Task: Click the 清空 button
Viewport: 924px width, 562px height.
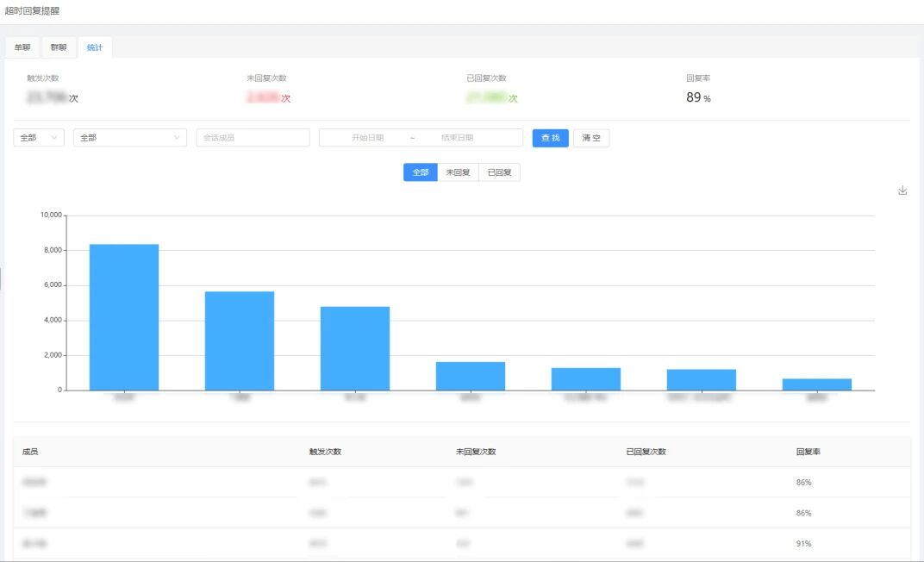Action: coord(591,138)
